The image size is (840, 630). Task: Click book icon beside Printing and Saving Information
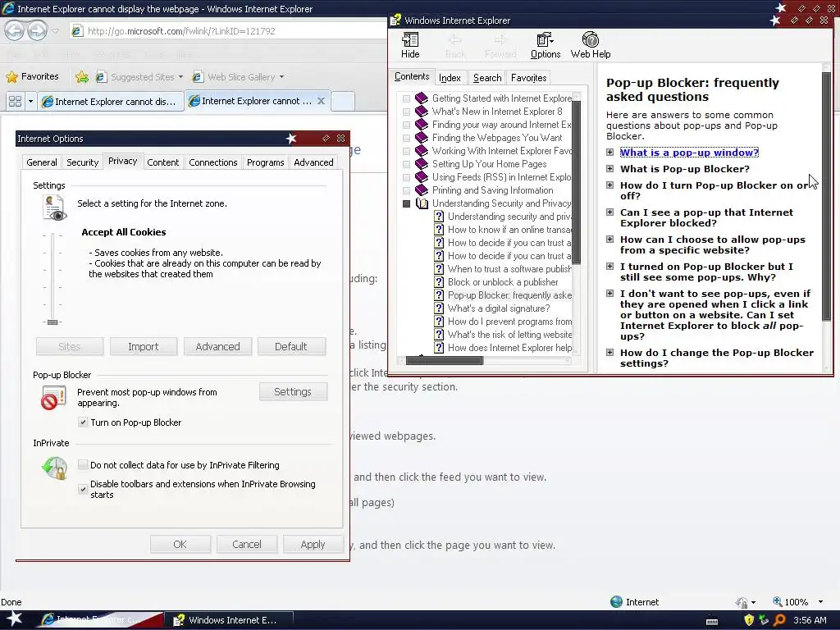click(x=422, y=190)
